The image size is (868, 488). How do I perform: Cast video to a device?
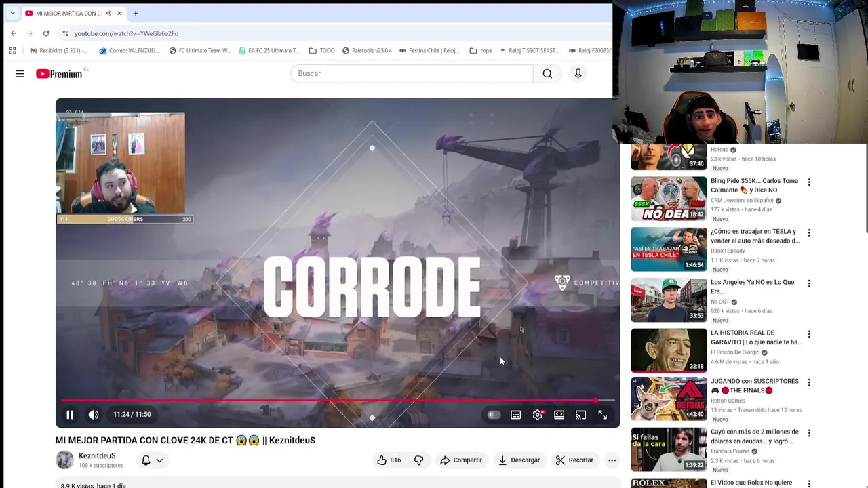(x=580, y=415)
